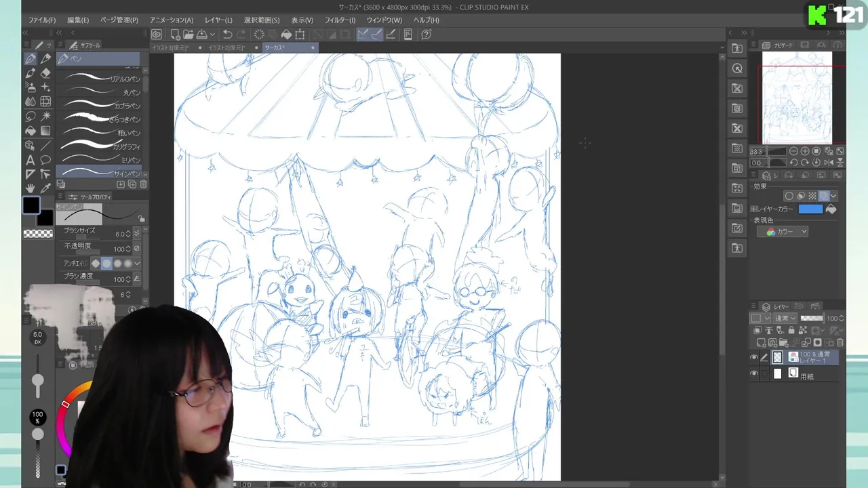Click the CLIP STUDIO launcher icon
The image size is (868, 488).
pos(157,35)
